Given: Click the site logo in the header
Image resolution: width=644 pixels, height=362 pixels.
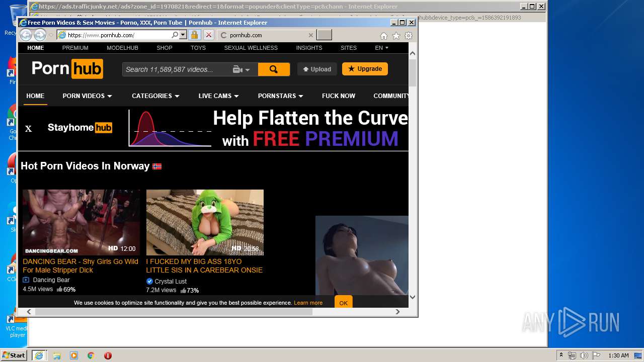Looking at the screenshot, I should tap(67, 69).
